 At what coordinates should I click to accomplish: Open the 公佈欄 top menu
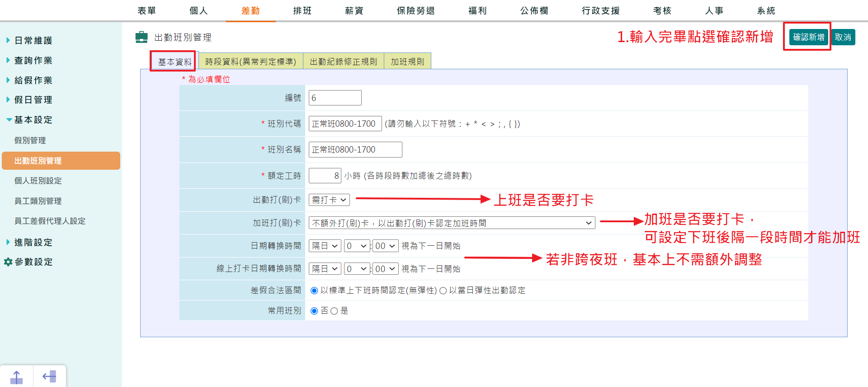coord(534,10)
